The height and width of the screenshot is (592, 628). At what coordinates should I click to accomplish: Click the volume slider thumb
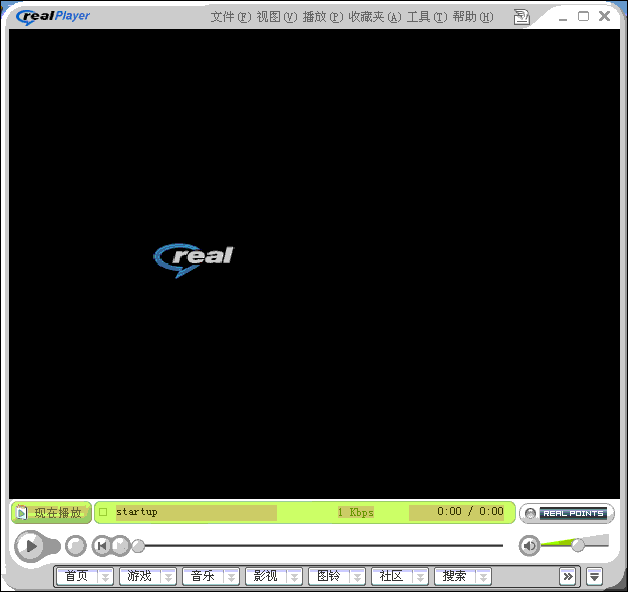(578, 545)
